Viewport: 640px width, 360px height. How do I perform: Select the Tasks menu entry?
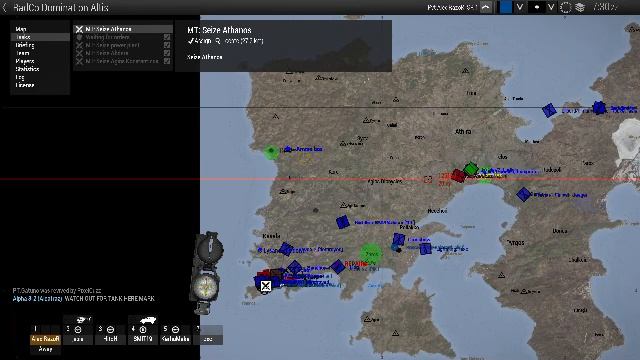(40, 37)
